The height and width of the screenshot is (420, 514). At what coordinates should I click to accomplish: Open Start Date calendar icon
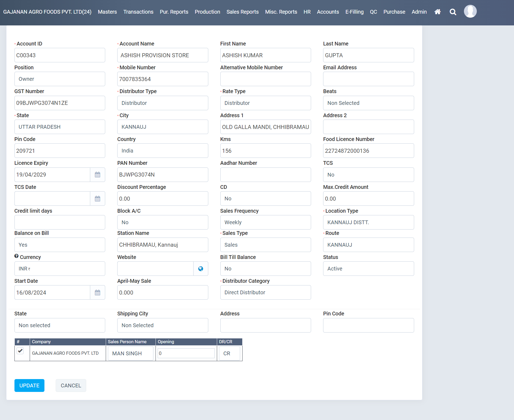(97, 292)
